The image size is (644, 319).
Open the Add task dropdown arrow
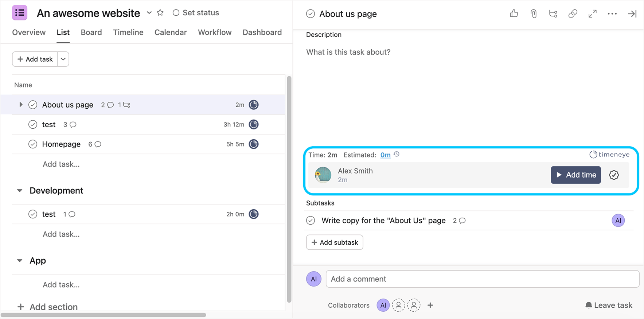63,59
